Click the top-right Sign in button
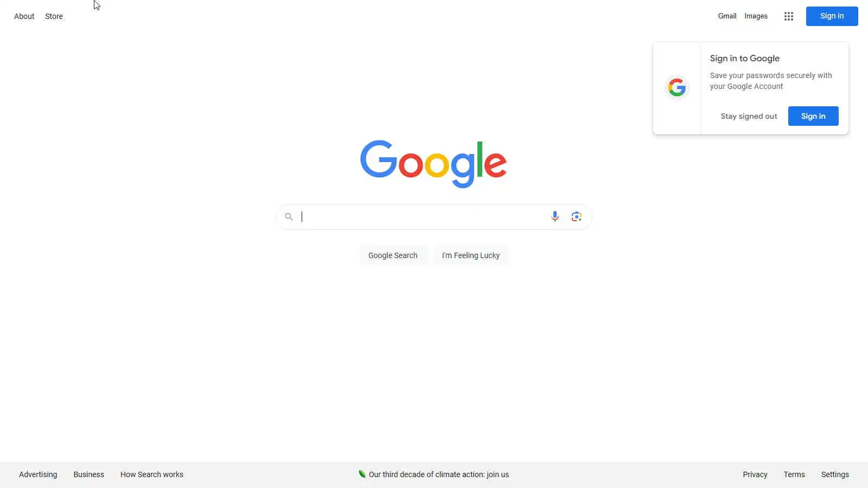The height and width of the screenshot is (488, 868). tap(832, 16)
